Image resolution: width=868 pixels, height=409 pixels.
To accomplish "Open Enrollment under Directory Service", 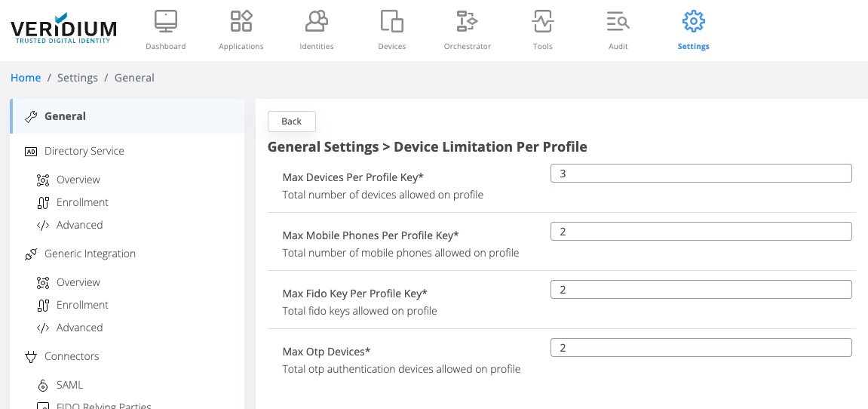I will (x=82, y=202).
